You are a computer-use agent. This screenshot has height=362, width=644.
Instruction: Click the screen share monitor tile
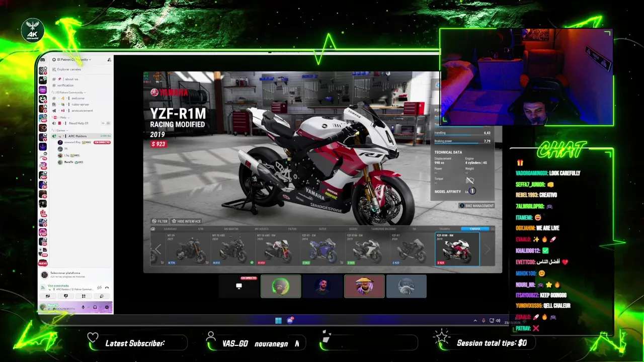click(x=239, y=286)
